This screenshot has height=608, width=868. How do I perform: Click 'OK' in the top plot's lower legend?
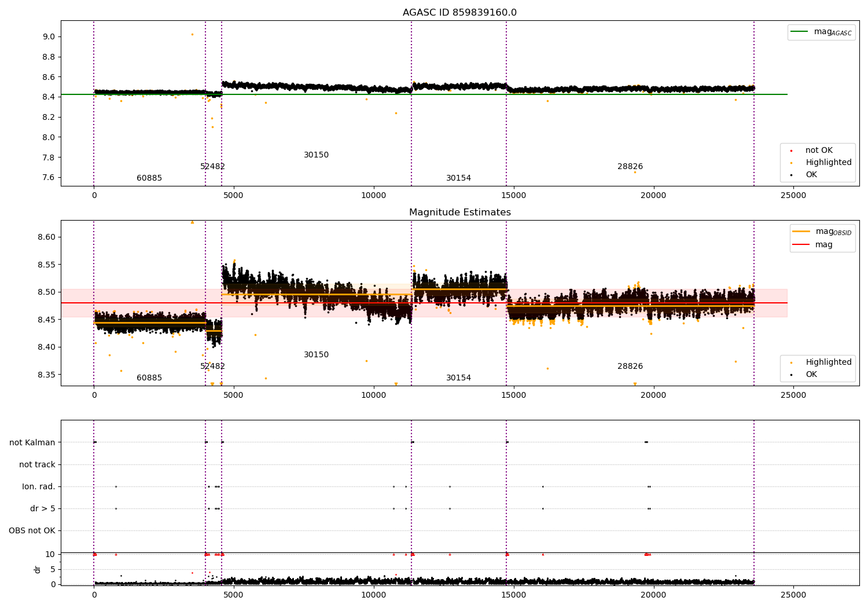point(805,175)
